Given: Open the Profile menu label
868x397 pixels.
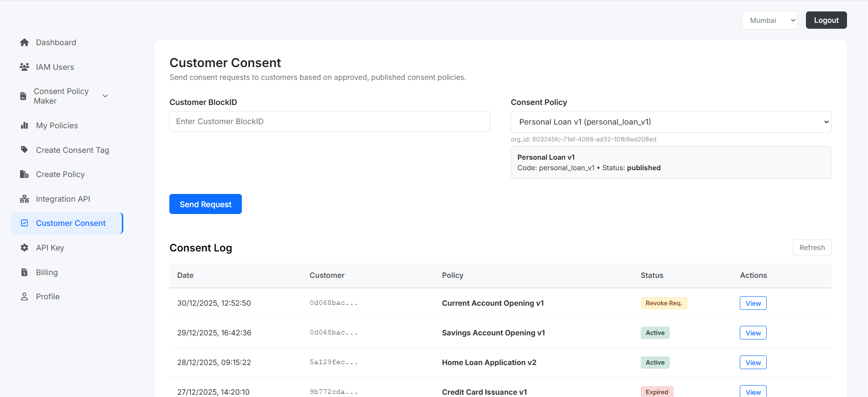Looking at the screenshot, I should pos(48,297).
